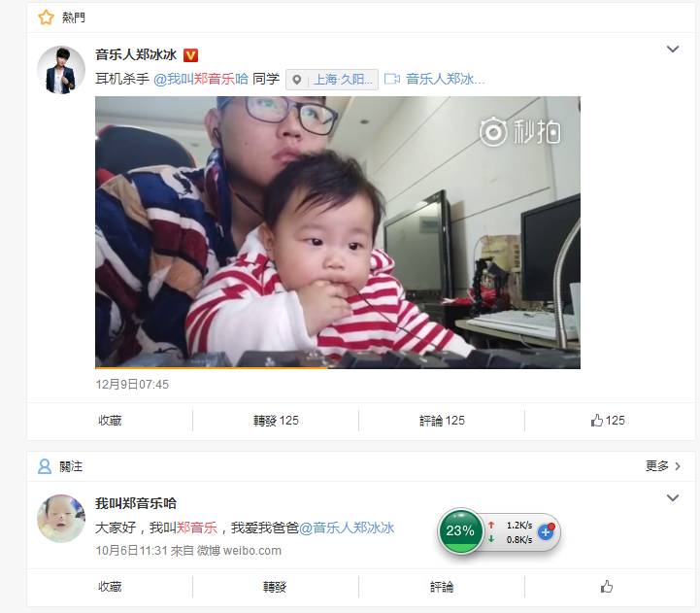Image resolution: width=700 pixels, height=613 pixels.
Task: Expand the second post's options chevron
Action: 672,497
